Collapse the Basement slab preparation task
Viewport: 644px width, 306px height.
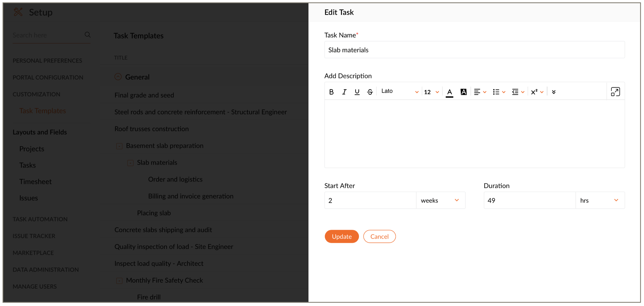tap(119, 146)
